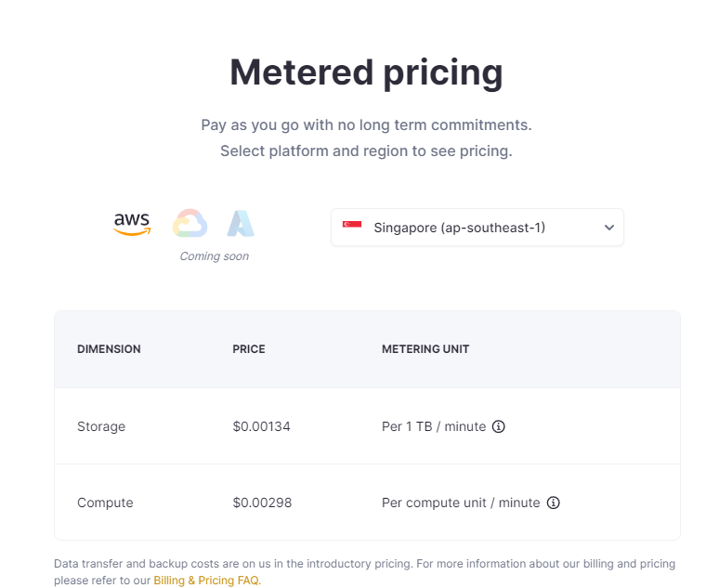Select the Google Cloud platform logo
706x588 pixels.
click(190, 224)
